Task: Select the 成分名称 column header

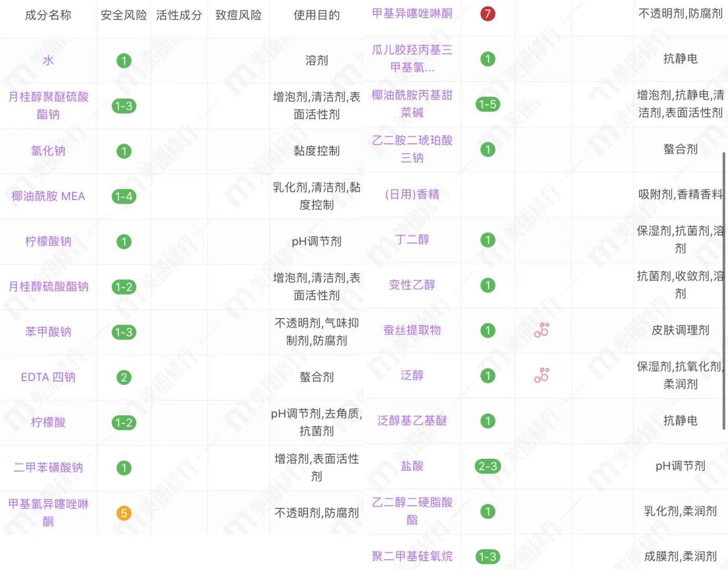Action: coord(48,16)
